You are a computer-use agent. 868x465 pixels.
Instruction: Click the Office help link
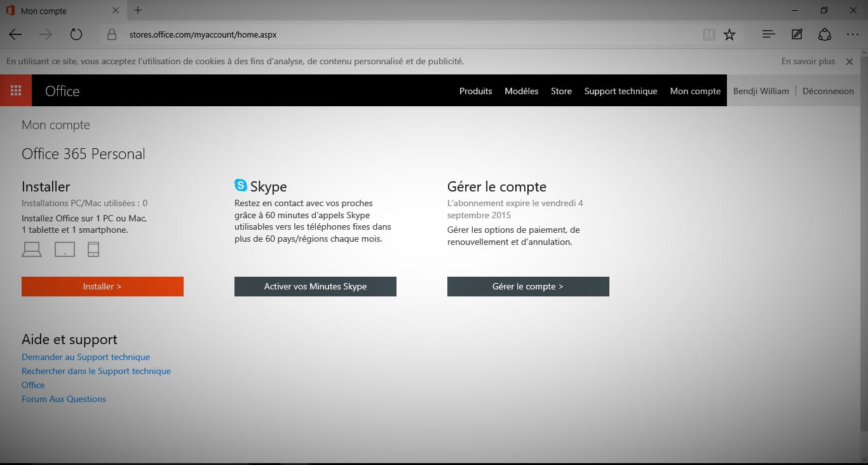point(33,385)
